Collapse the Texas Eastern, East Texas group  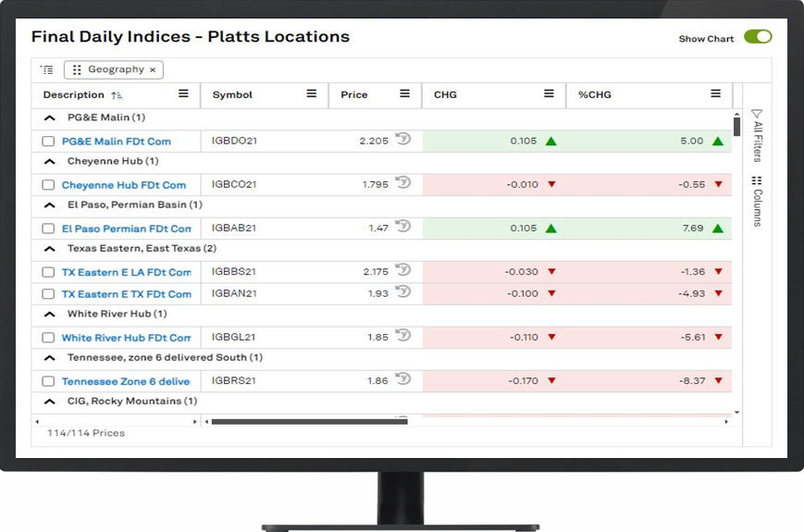click(49, 249)
